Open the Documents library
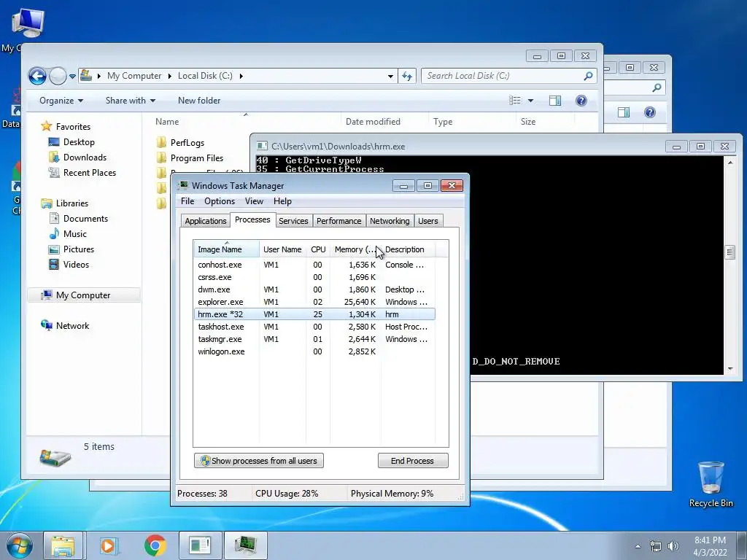 (85, 219)
